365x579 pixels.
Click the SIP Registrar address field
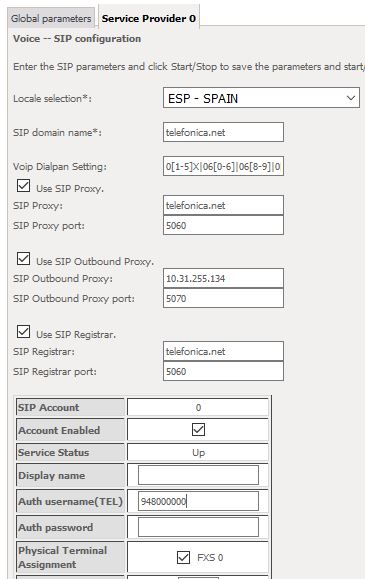(223, 351)
